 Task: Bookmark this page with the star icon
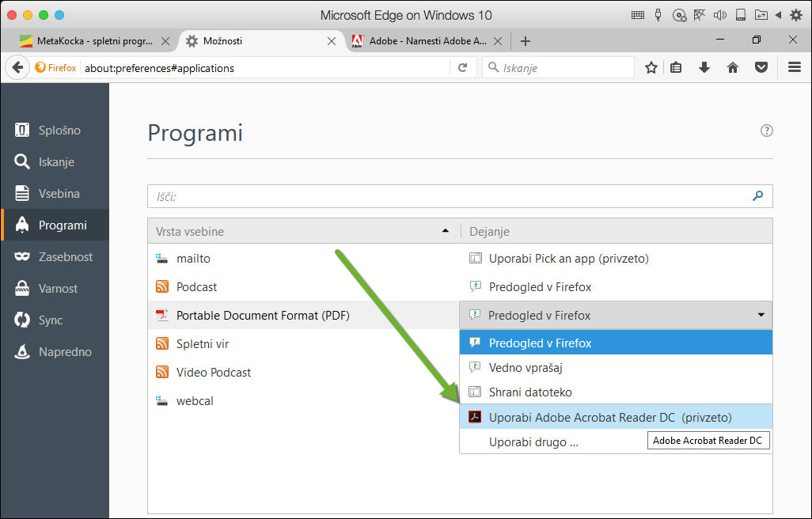(x=651, y=68)
